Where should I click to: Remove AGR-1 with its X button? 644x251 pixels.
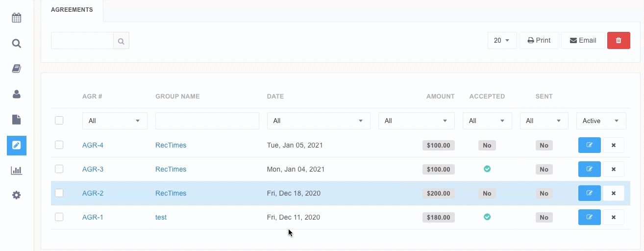613,217
